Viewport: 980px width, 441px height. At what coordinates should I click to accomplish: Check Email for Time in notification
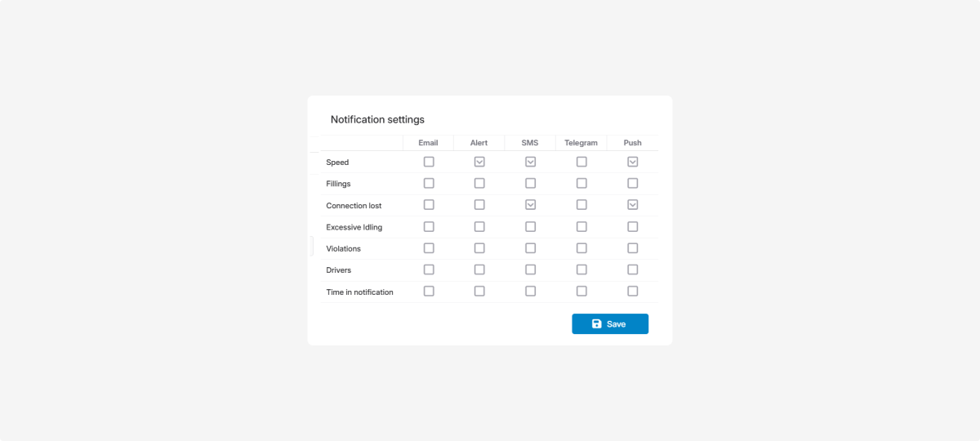429,291
